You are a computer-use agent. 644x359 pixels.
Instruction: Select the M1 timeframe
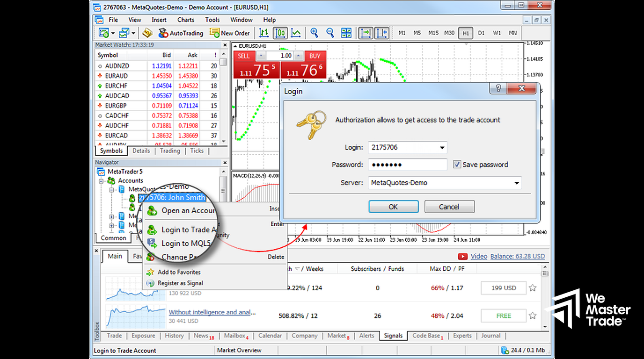(x=402, y=33)
